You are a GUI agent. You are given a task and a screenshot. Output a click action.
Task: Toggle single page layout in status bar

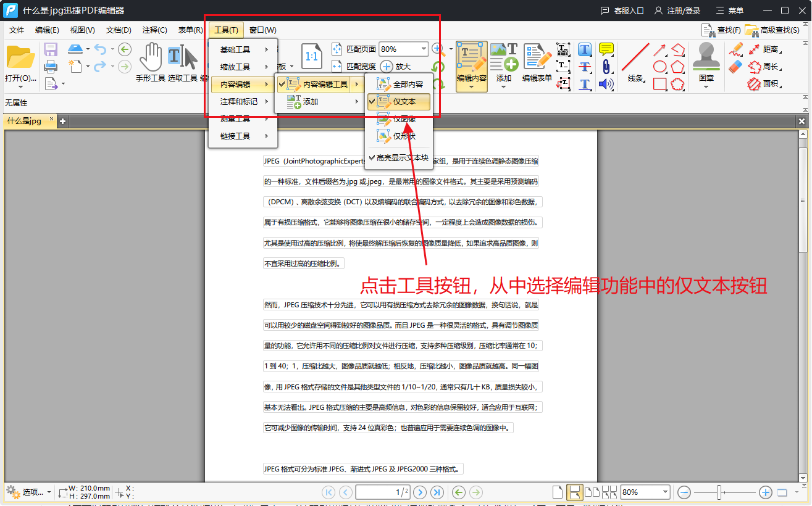point(557,492)
